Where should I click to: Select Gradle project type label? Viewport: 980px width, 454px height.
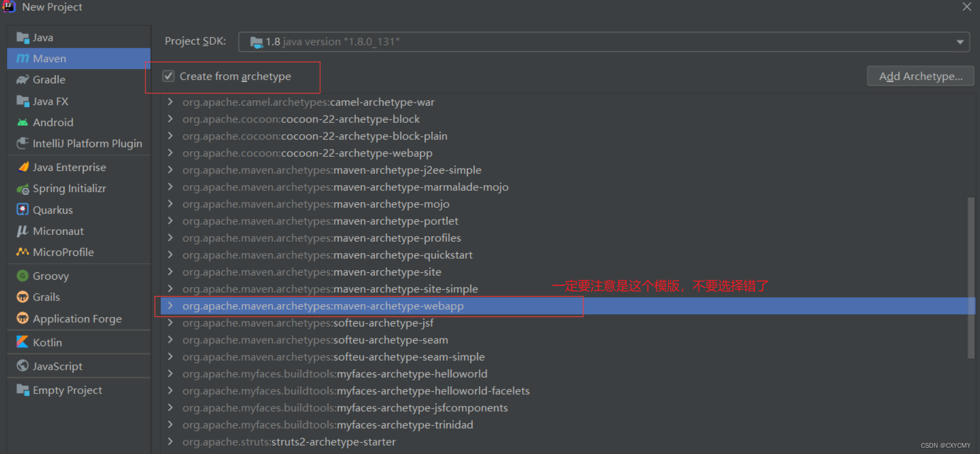(x=49, y=80)
